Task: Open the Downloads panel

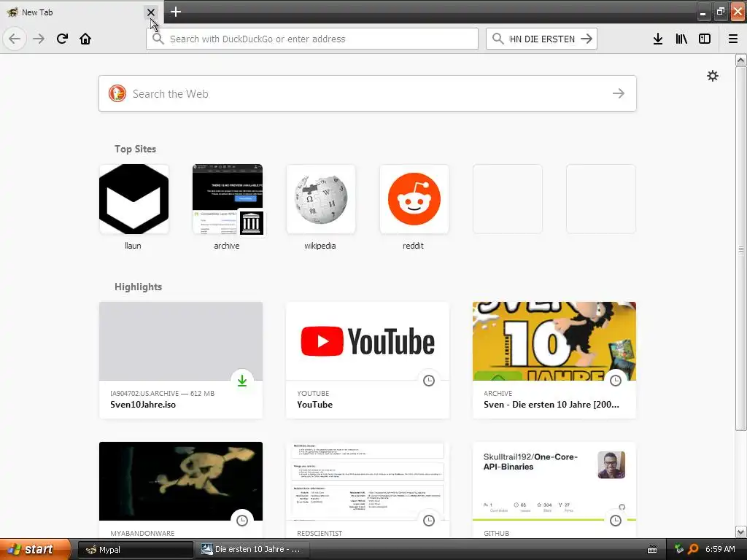Action: coord(658,39)
